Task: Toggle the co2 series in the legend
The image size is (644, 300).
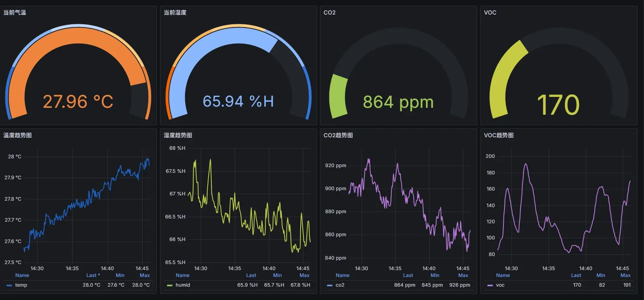Action: pos(340,285)
